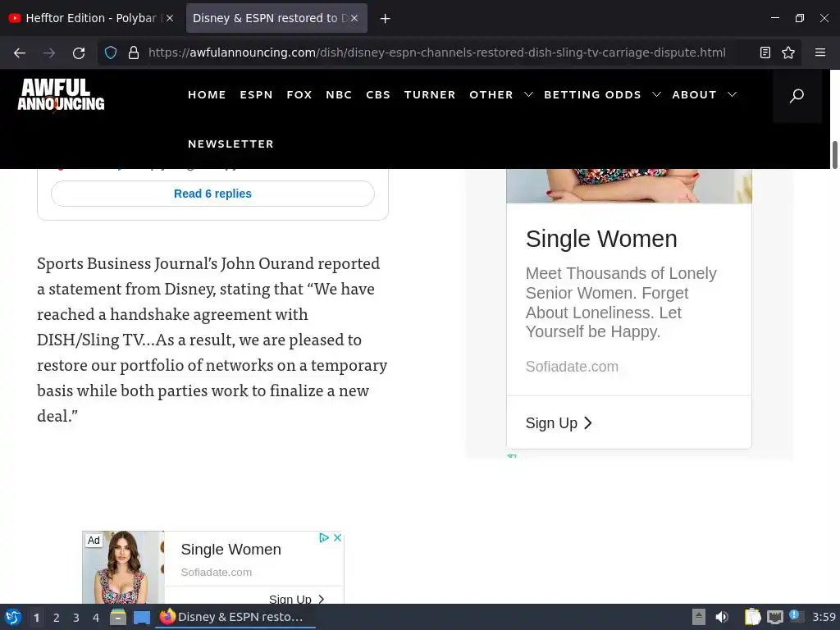Open the network connection tray icon
This screenshot has height=630, width=840.
[774, 618]
